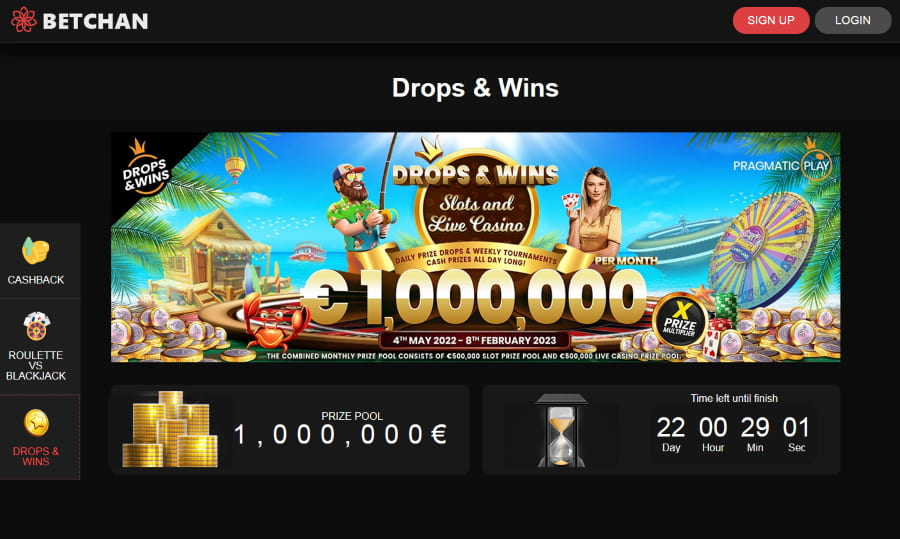This screenshot has width=900, height=539.
Task: Open the Cashback coins icon
Action: pos(36,251)
